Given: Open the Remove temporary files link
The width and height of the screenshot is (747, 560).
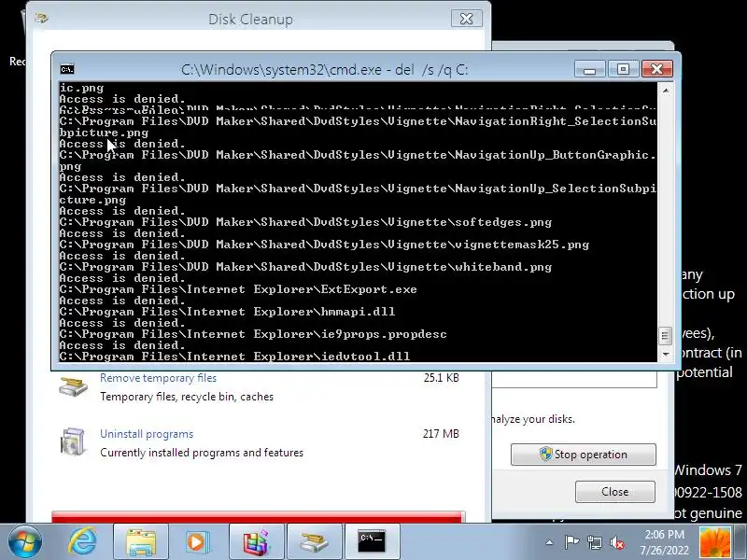Looking at the screenshot, I should click(x=158, y=378).
